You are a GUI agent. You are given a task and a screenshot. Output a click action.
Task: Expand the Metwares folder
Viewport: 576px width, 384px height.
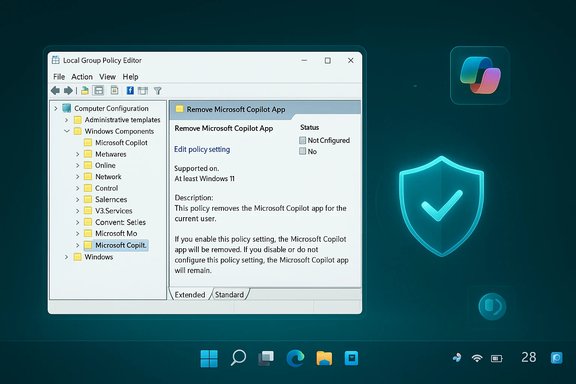(x=77, y=154)
